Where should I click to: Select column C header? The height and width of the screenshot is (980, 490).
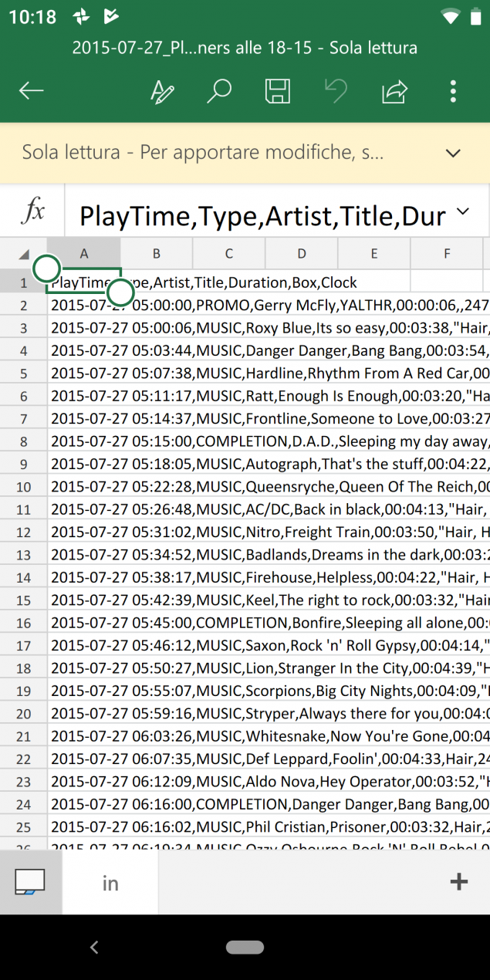(229, 253)
